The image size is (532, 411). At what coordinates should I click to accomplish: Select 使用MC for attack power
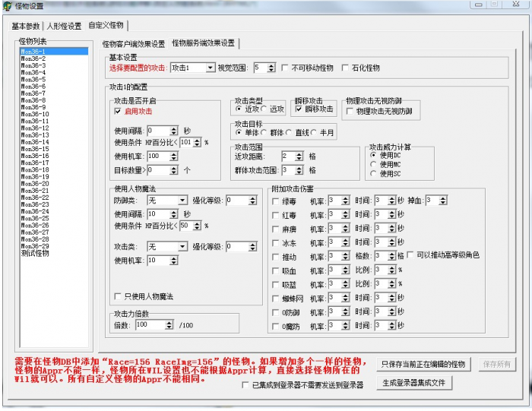pyautogui.click(x=372, y=164)
